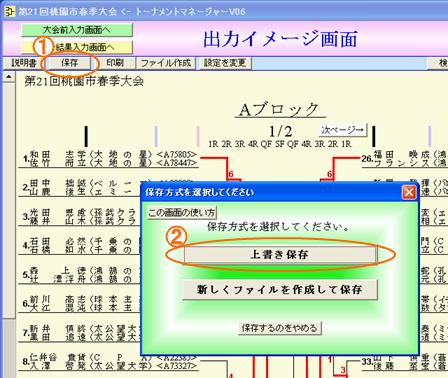The height and width of the screenshot is (378, 448).
Task: Select entry 26 福田 player row
Action: click(405, 159)
